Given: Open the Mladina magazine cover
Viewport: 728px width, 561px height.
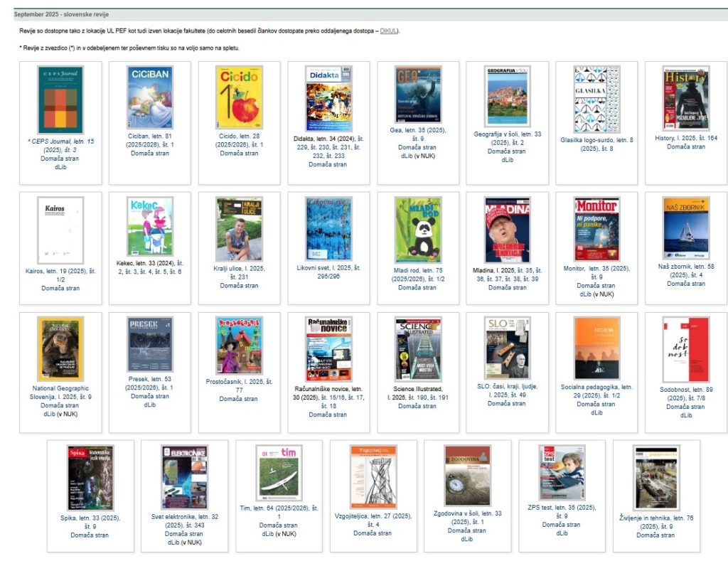Looking at the screenshot, I should tap(507, 230).
